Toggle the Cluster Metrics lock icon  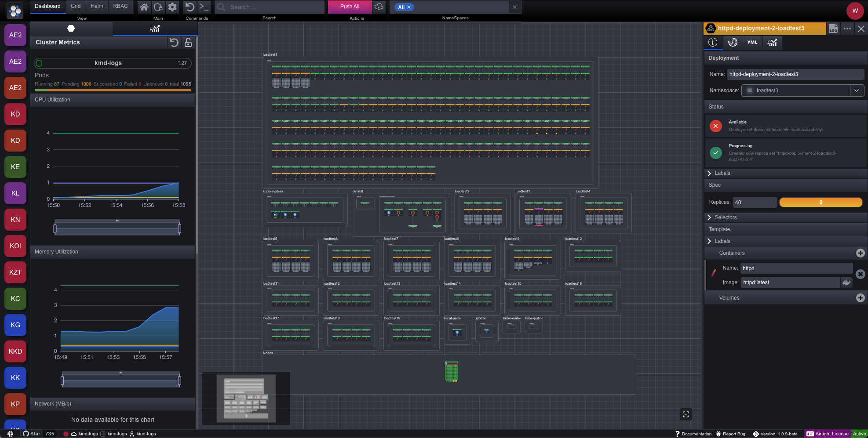click(188, 42)
